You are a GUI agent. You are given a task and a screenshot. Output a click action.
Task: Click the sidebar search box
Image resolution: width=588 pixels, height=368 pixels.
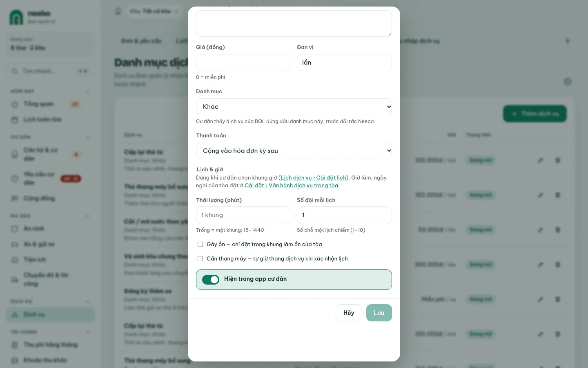pos(51,71)
